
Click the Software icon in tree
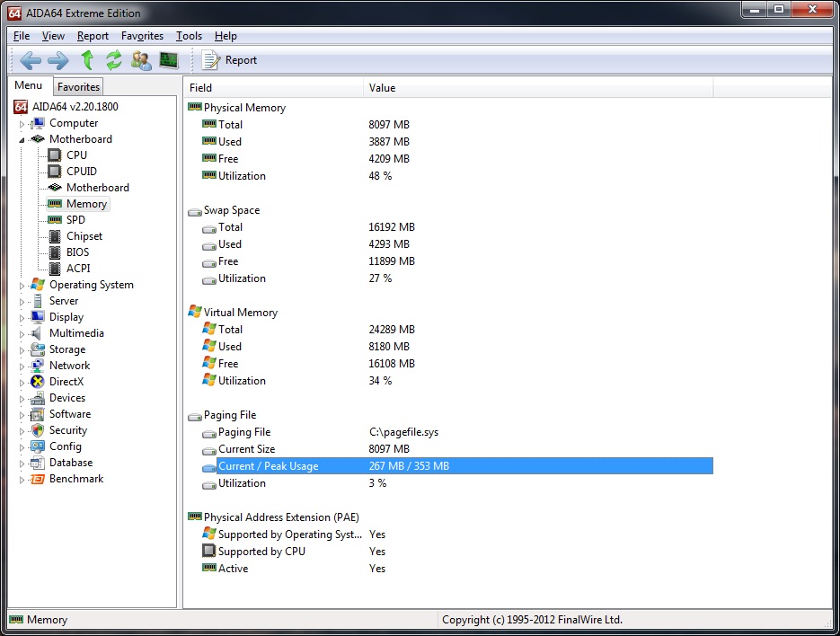38,413
